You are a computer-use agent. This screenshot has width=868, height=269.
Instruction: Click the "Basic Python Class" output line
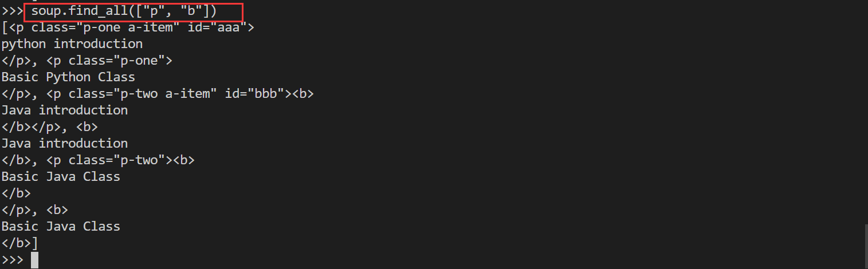pyautogui.click(x=68, y=77)
